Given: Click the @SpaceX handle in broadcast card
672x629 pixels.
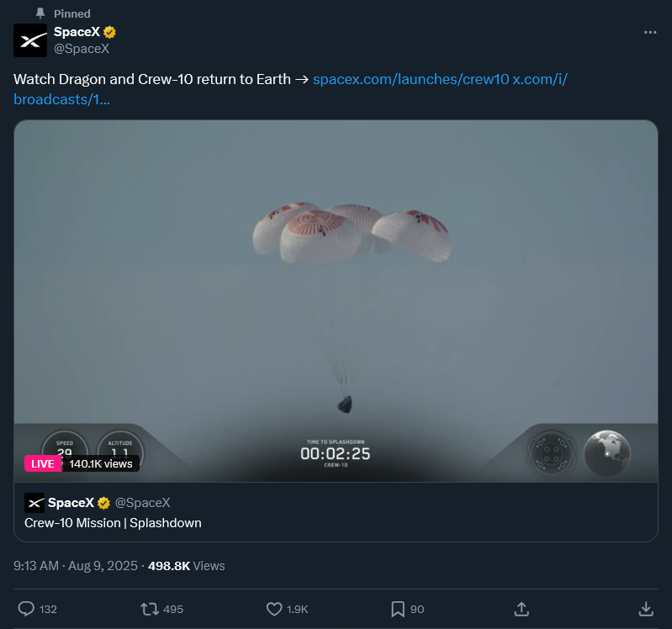Looking at the screenshot, I should click(142, 503).
